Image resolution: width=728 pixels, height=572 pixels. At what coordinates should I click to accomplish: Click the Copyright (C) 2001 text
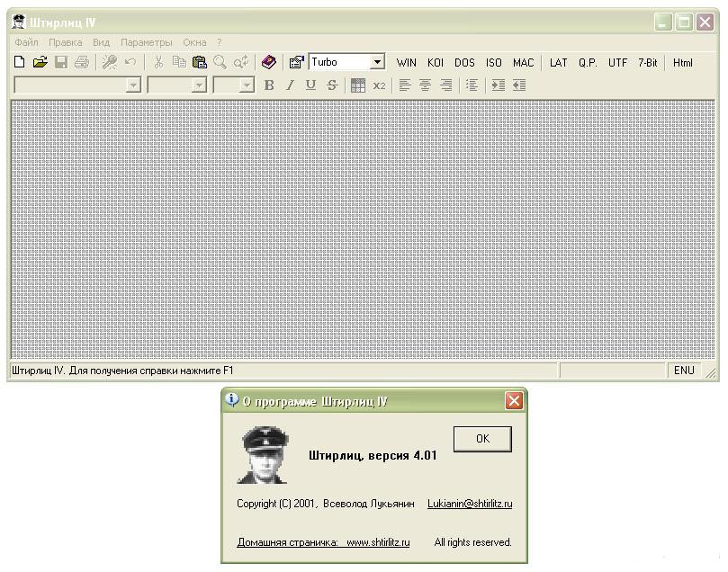[276, 504]
